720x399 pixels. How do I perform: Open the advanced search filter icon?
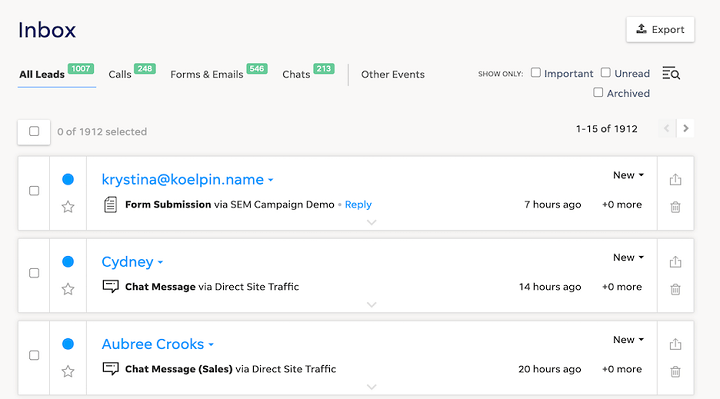pyautogui.click(x=671, y=73)
